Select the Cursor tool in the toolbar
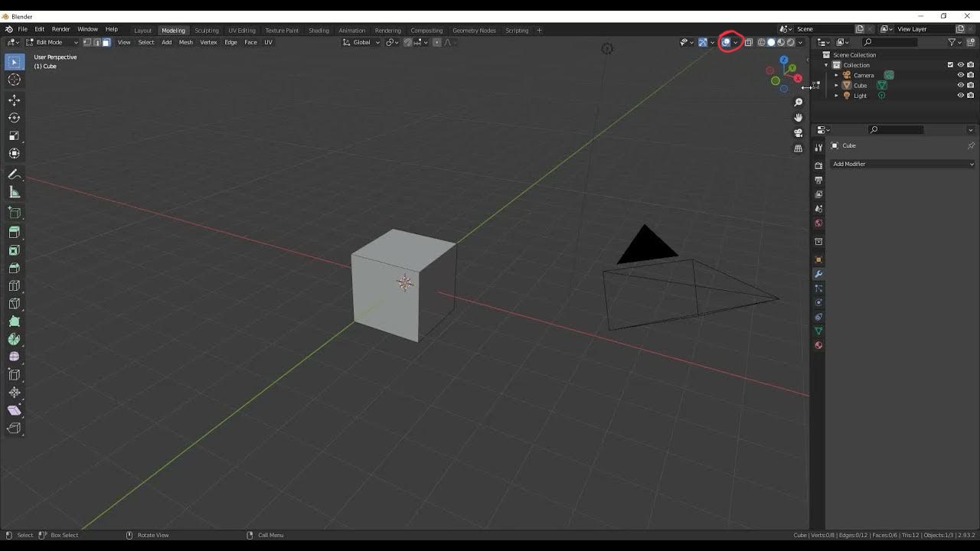The width and height of the screenshot is (980, 551). point(14,80)
